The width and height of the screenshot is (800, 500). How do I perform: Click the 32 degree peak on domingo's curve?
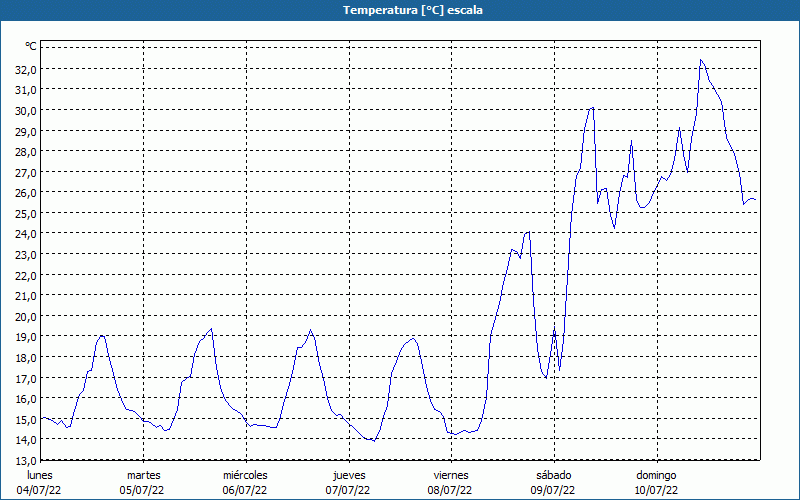701,60
